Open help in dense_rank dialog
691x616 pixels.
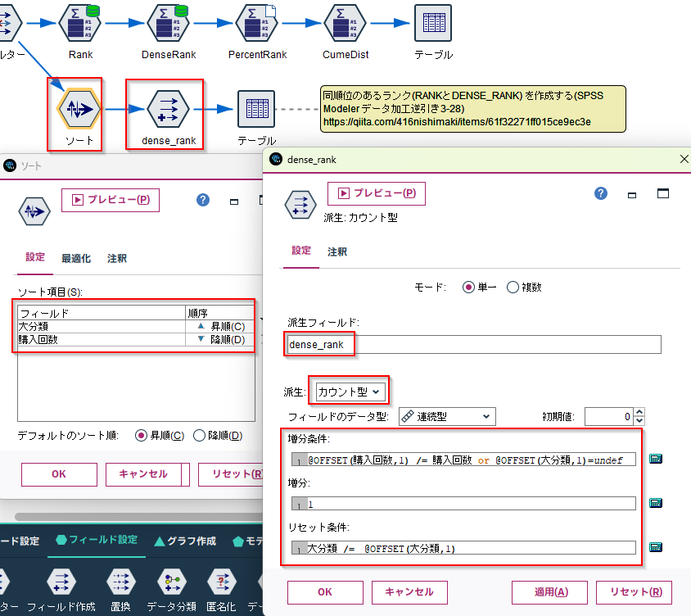[601, 193]
